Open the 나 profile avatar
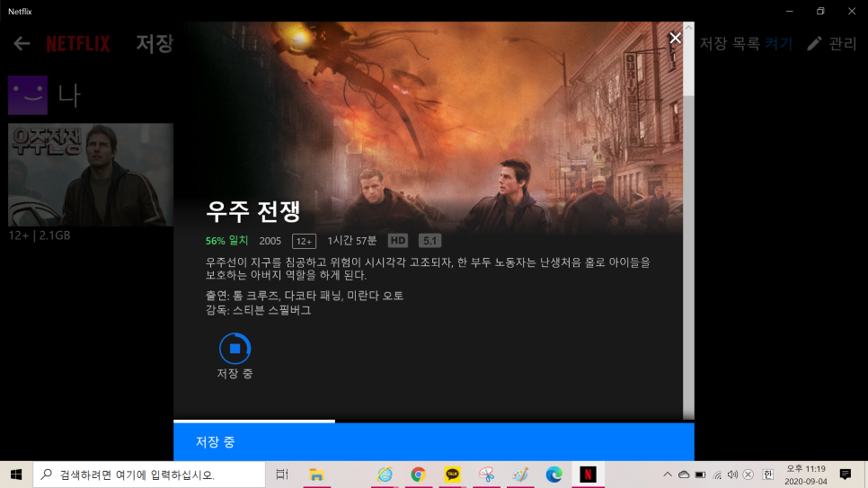The width and height of the screenshot is (868, 488). click(28, 94)
